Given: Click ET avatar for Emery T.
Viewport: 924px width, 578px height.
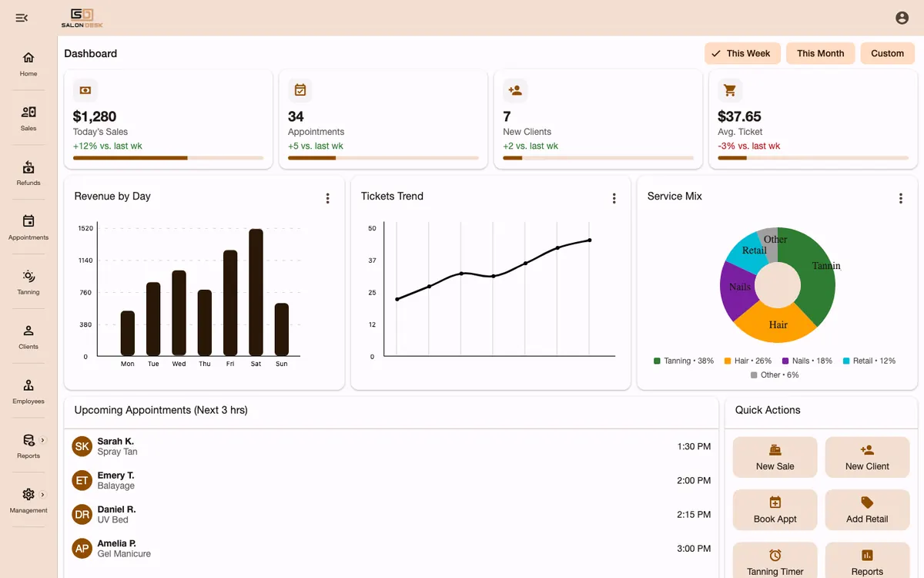Looking at the screenshot, I should coord(82,480).
